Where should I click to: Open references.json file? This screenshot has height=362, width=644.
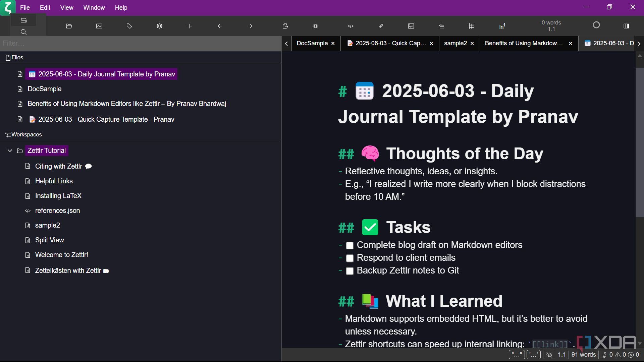pyautogui.click(x=58, y=210)
